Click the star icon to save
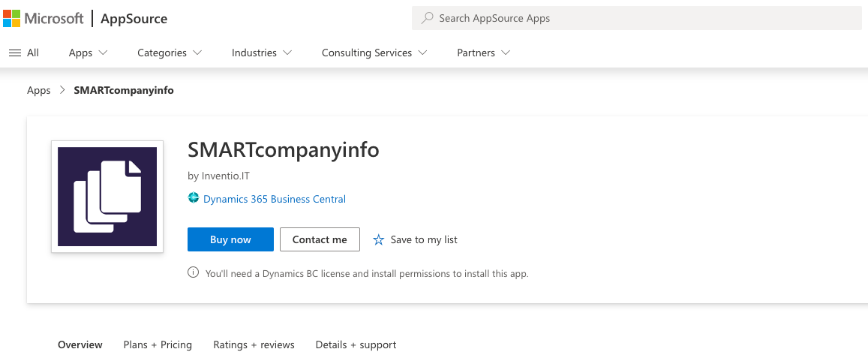This screenshot has width=868, height=358. point(378,239)
